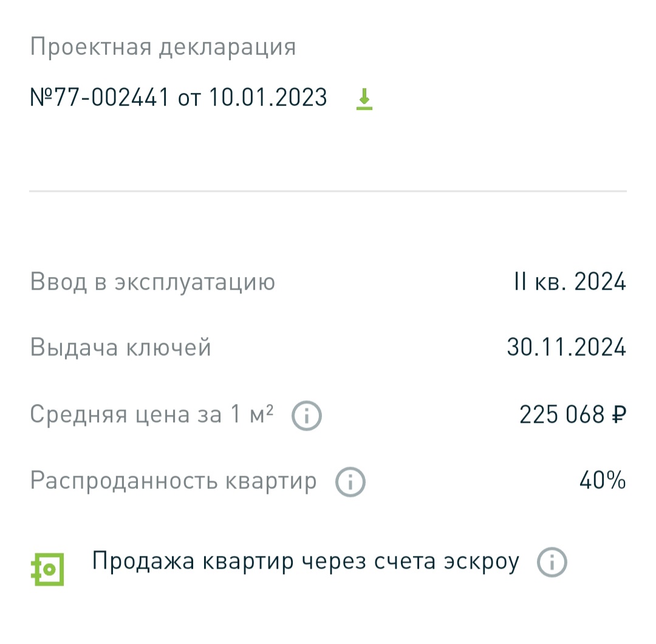This screenshot has height=644, width=656.
Task: Open Продажа квартир через счета эскроу
Action: click(306, 562)
